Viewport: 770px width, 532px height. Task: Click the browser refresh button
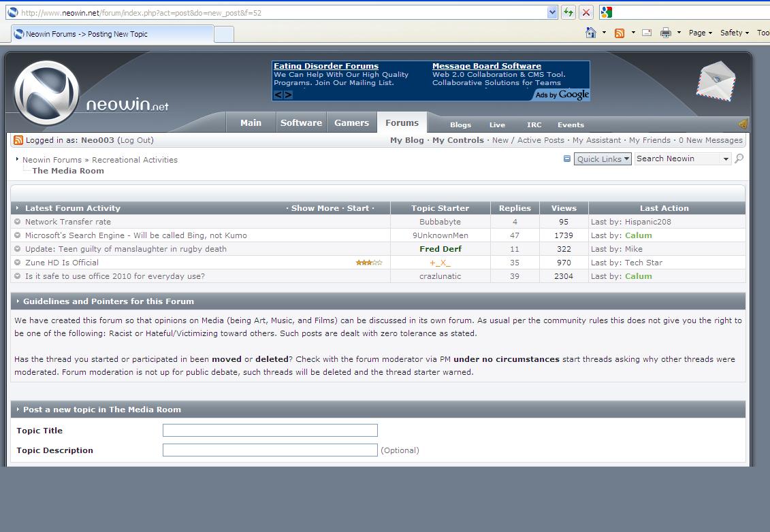point(568,12)
